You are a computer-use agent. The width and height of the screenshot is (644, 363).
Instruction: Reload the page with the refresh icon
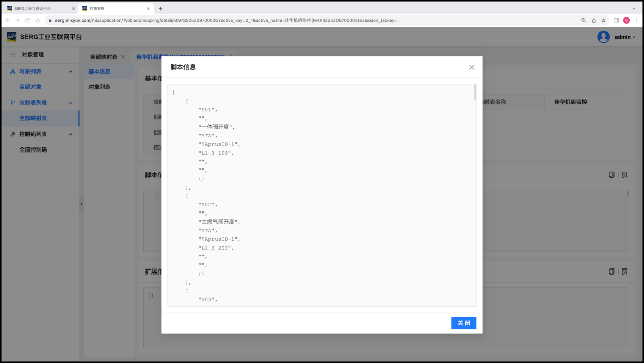click(27, 20)
